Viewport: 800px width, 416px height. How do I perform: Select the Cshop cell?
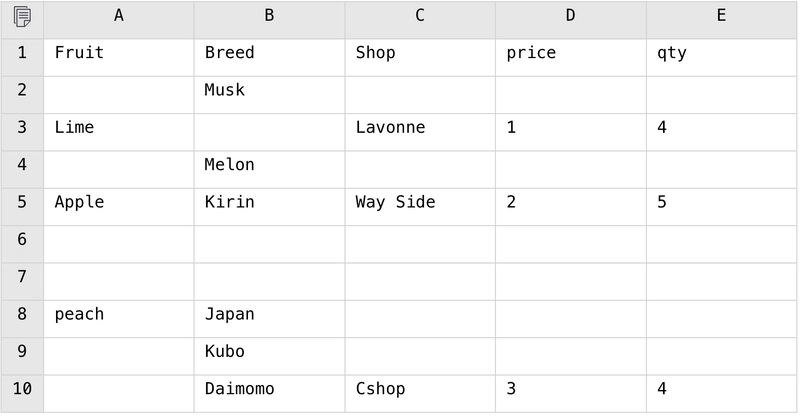pos(420,394)
